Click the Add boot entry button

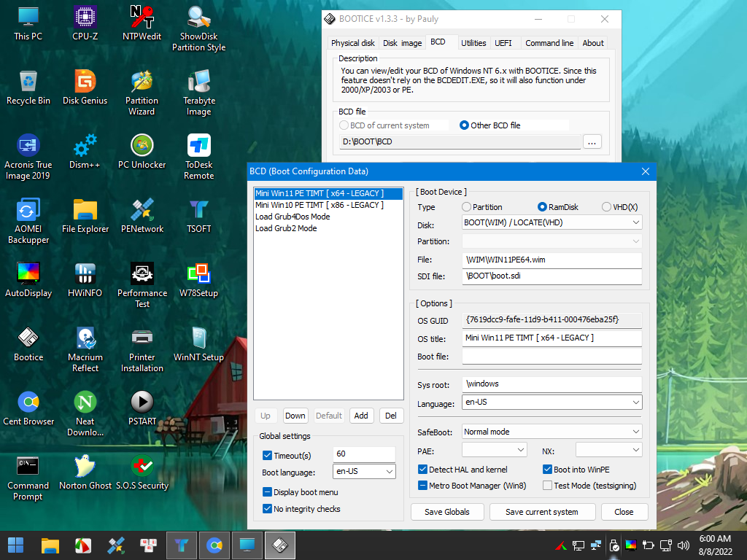point(361,416)
